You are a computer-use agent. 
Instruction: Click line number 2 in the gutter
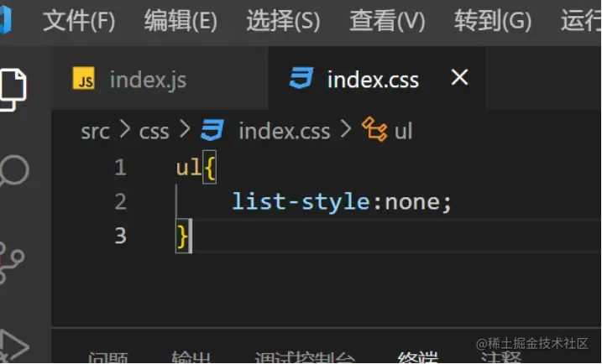click(x=120, y=202)
